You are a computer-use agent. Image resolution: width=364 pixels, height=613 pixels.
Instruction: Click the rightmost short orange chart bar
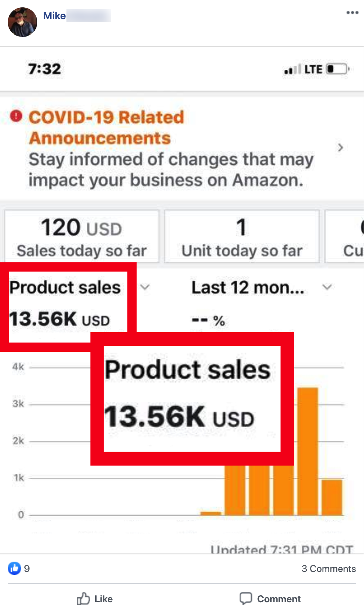tap(332, 497)
